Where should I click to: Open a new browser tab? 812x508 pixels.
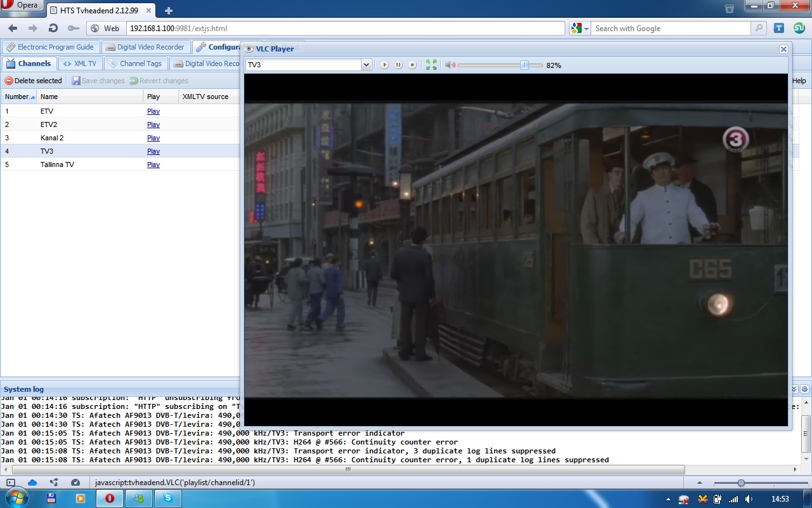[169, 10]
